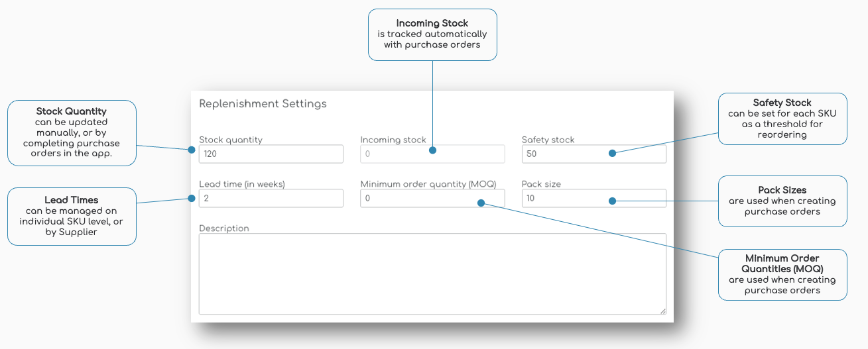Click the Replenishment Settings heading
The width and height of the screenshot is (868, 349).
point(263,104)
